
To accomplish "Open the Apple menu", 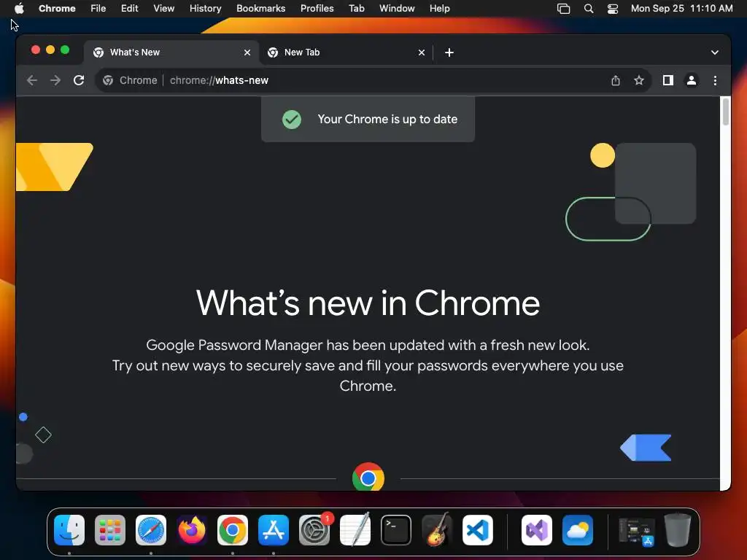I will click(x=19, y=9).
